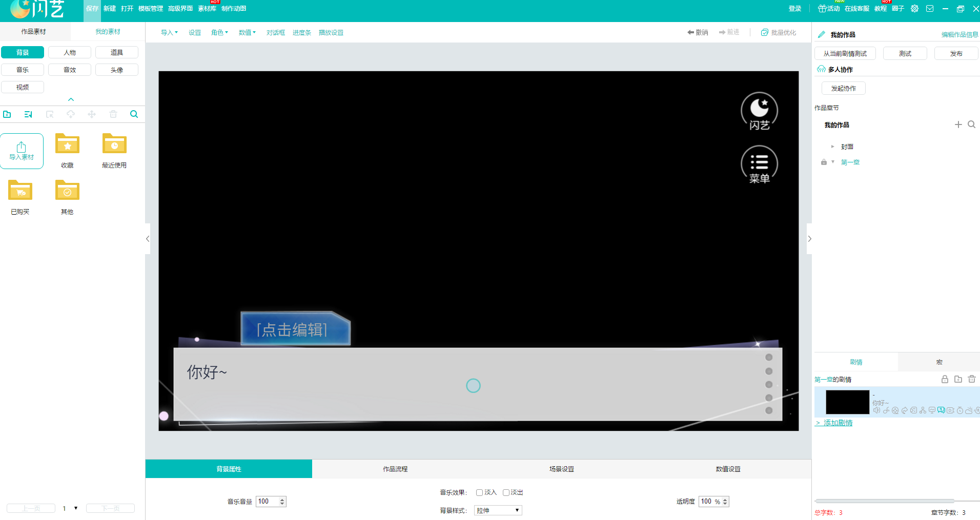Click the sound speaker icon in plot row

coord(876,410)
